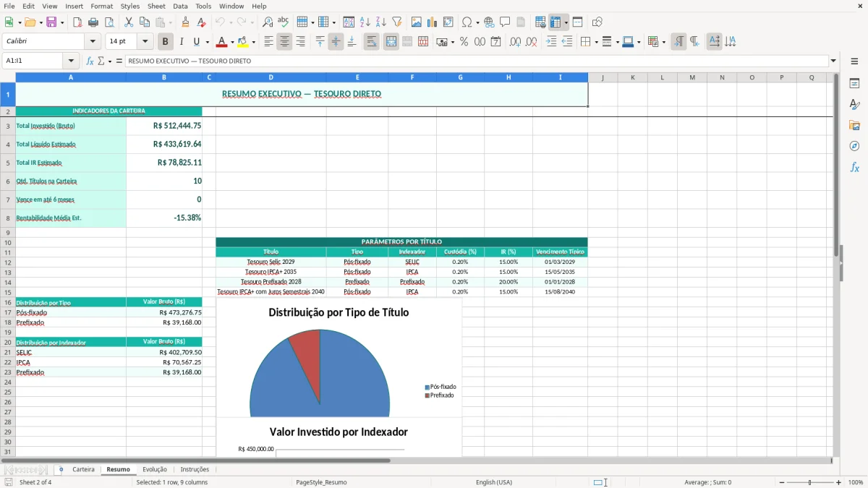The height and width of the screenshot is (488, 868).
Task: Toggle the AutoFilter funnel
Action: click(x=396, y=22)
